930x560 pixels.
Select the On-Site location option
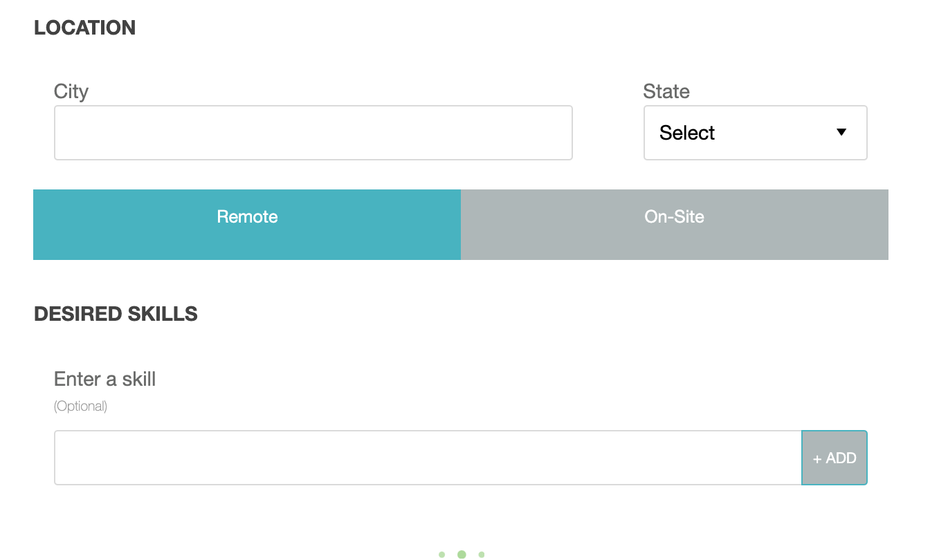tap(675, 225)
